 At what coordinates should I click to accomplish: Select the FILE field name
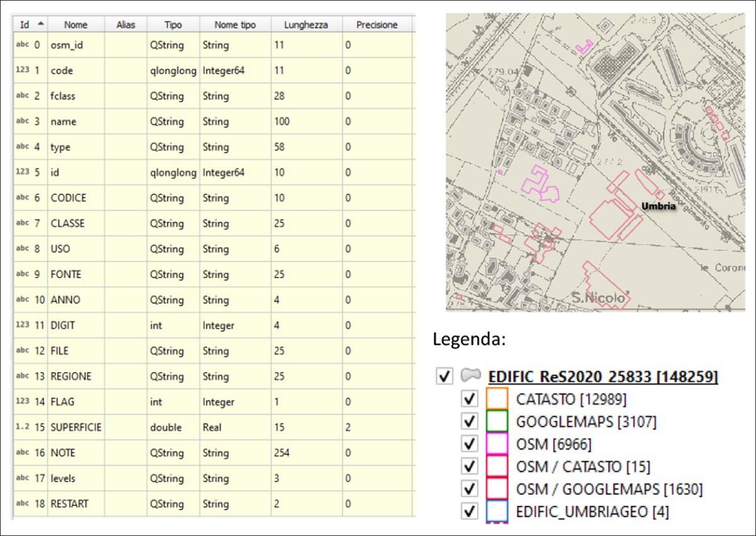pos(60,351)
